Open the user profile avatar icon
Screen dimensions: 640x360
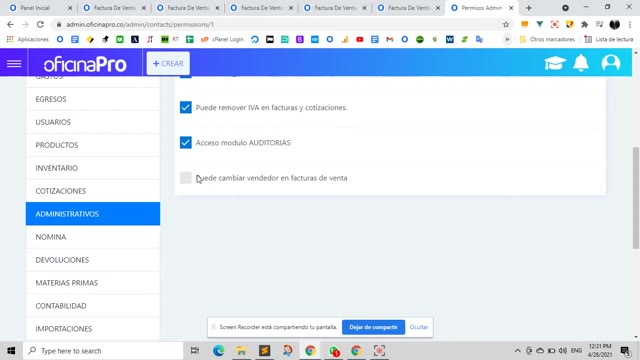[x=611, y=63]
